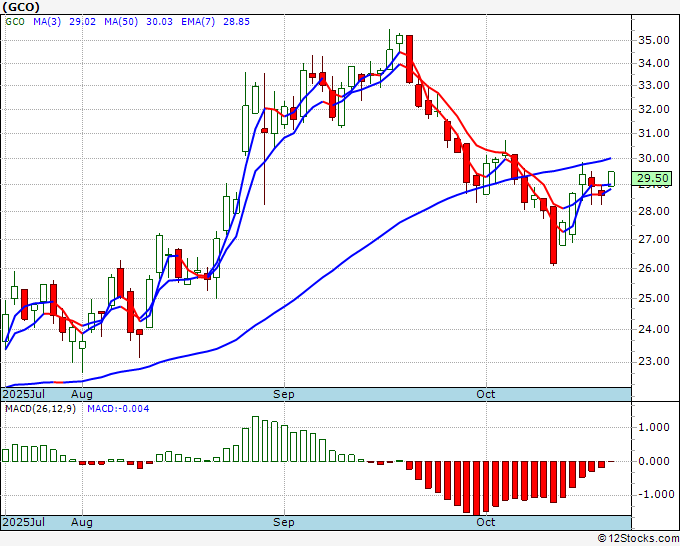The width and height of the screenshot is (680, 546).
Task: Click the Sep label on MACD axis
Action: tap(284, 522)
